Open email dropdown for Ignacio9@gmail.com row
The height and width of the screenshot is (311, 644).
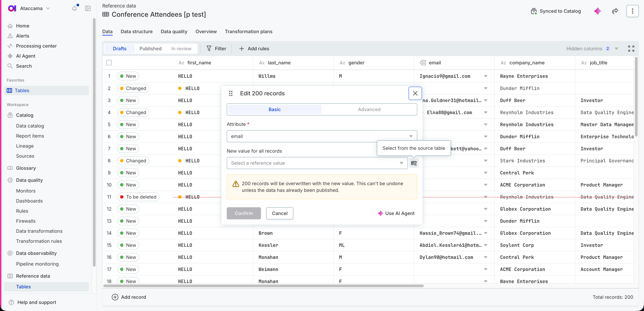[x=486, y=76]
